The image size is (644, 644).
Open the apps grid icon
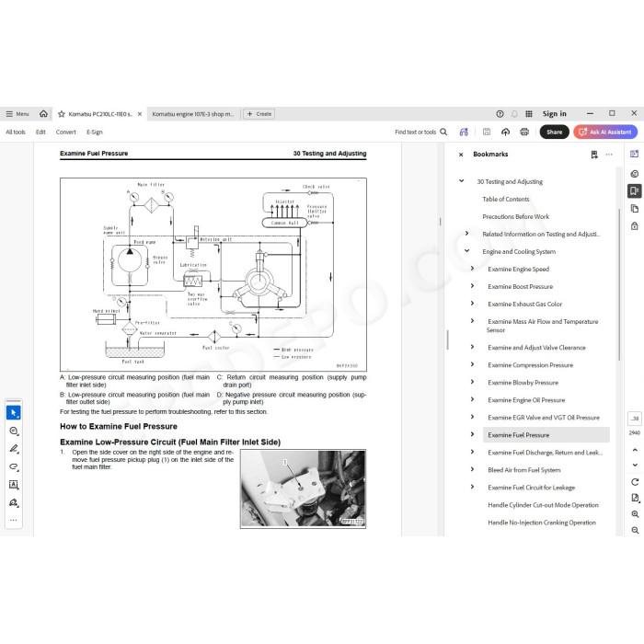click(529, 114)
